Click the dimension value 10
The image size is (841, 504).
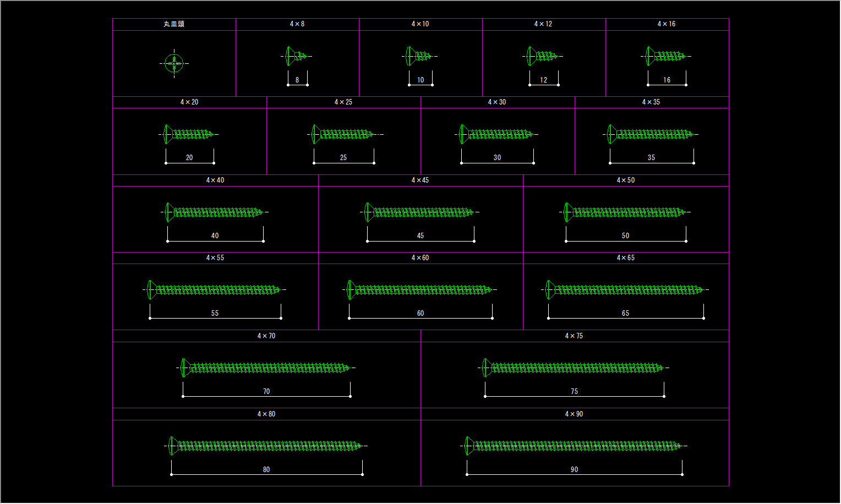420,80
